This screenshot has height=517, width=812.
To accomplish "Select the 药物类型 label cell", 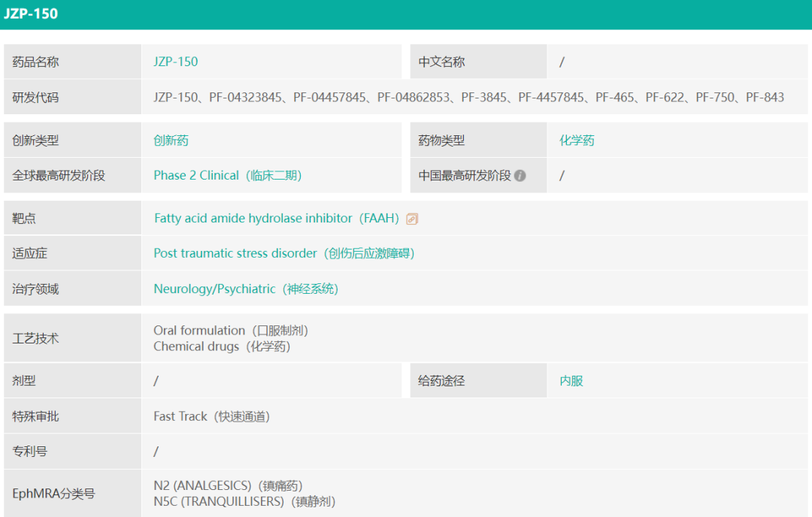I will coord(478,141).
